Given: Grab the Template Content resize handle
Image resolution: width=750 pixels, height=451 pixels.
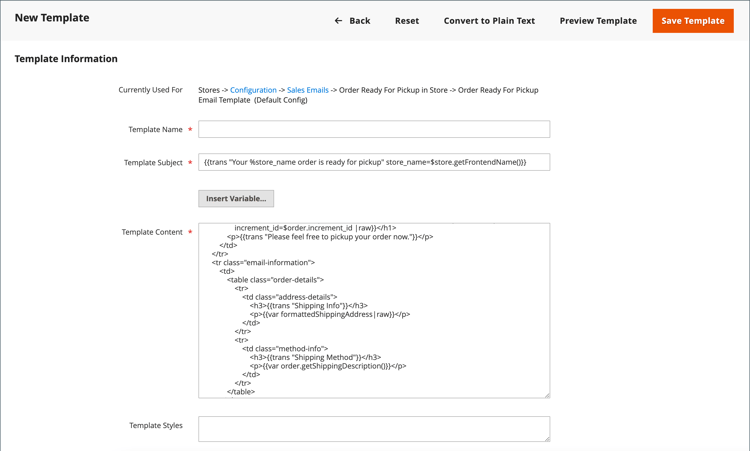Looking at the screenshot, I should click(546, 394).
